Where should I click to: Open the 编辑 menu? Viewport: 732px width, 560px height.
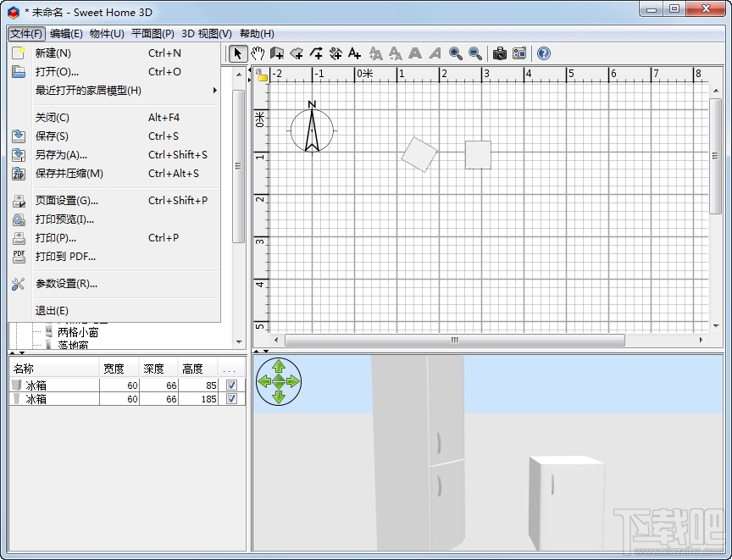(64, 34)
